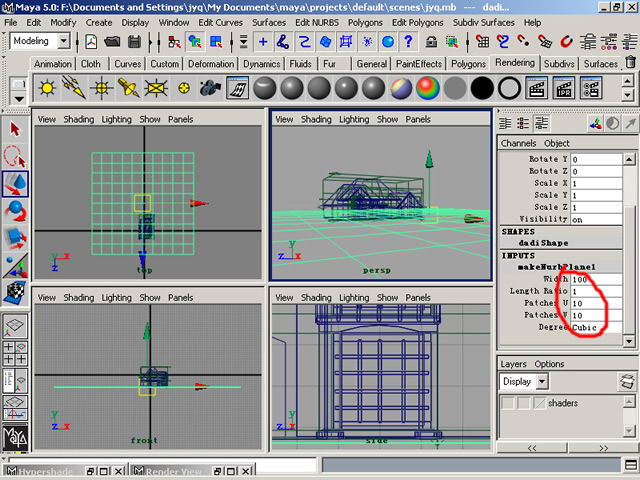Open Lighting menu in front viewport

116,298
